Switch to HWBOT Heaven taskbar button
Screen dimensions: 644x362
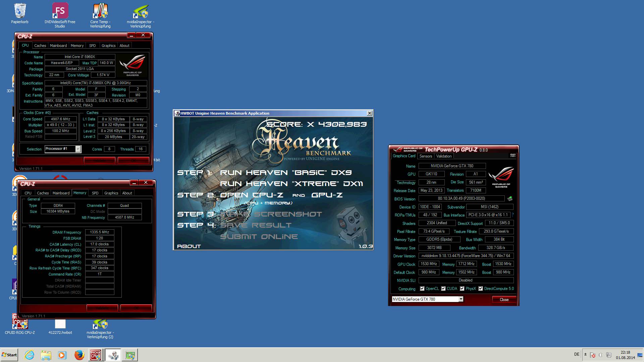[x=113, y=355]
